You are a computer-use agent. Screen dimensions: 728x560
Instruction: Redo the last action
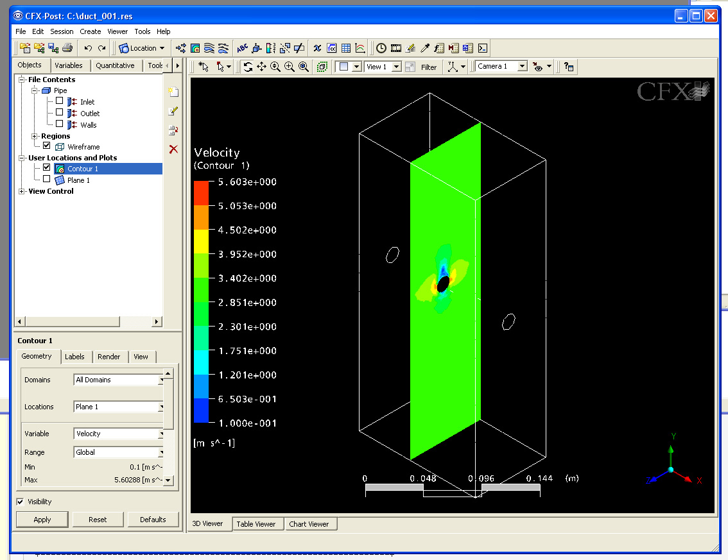click(101, 47)
